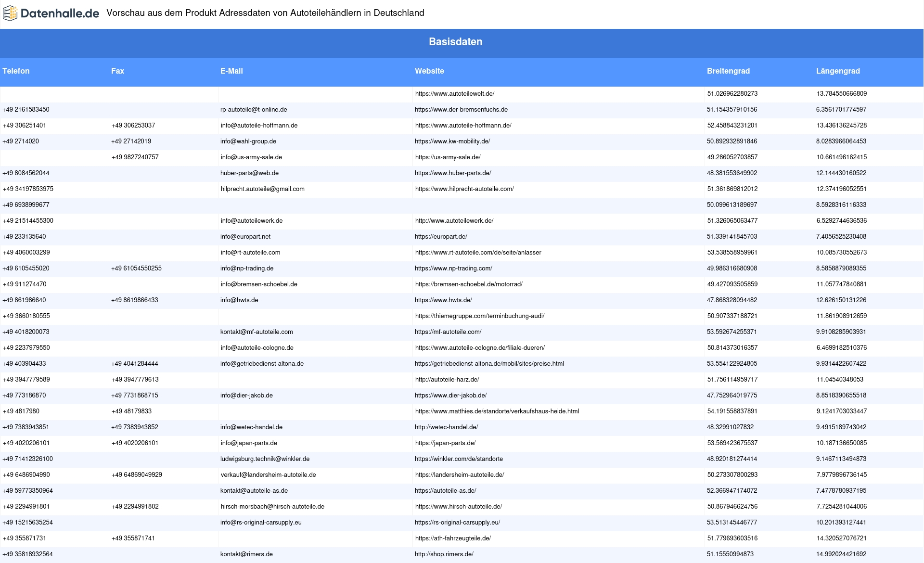Open the rt-autoteile.com anlasser website cell

[x=478, y=253]
